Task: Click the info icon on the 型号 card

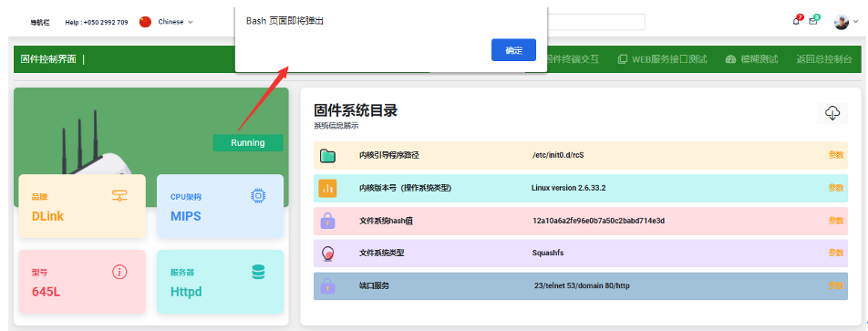Action: pyautogui.click(x=119, y=272)
